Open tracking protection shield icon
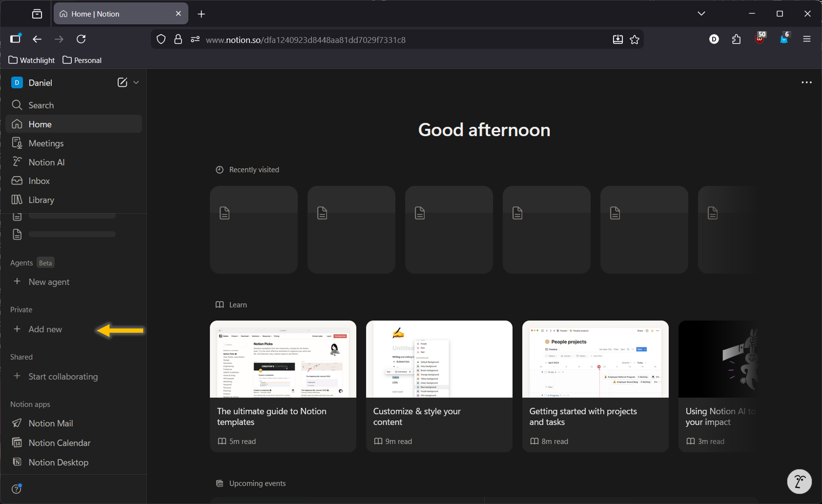822x504 pixels. pyautogui.click(x=161, y=40)
